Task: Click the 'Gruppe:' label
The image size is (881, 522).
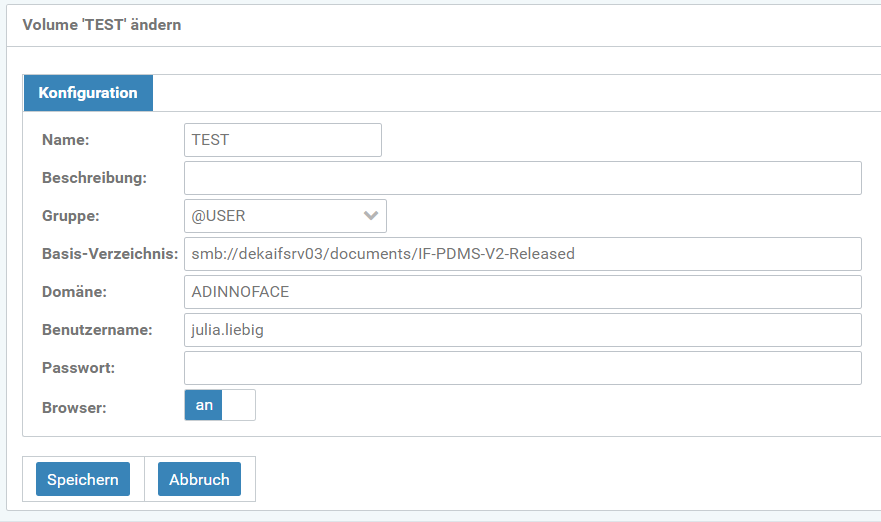Action: tap(70, 216)
